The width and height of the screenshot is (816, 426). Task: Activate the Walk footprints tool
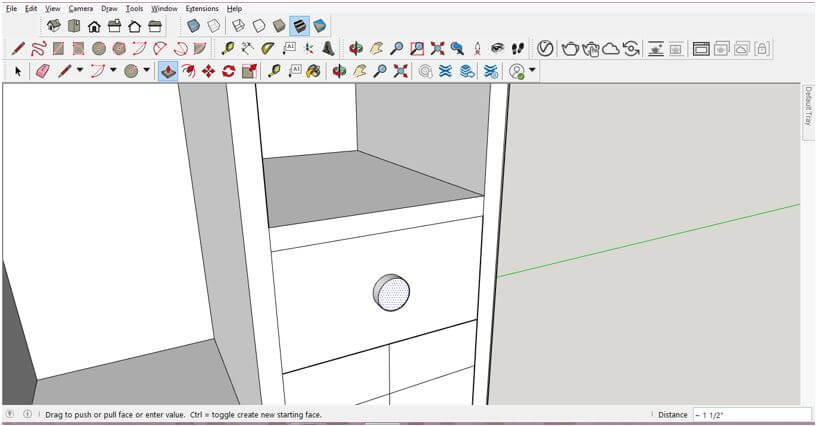tap(518, 48)
